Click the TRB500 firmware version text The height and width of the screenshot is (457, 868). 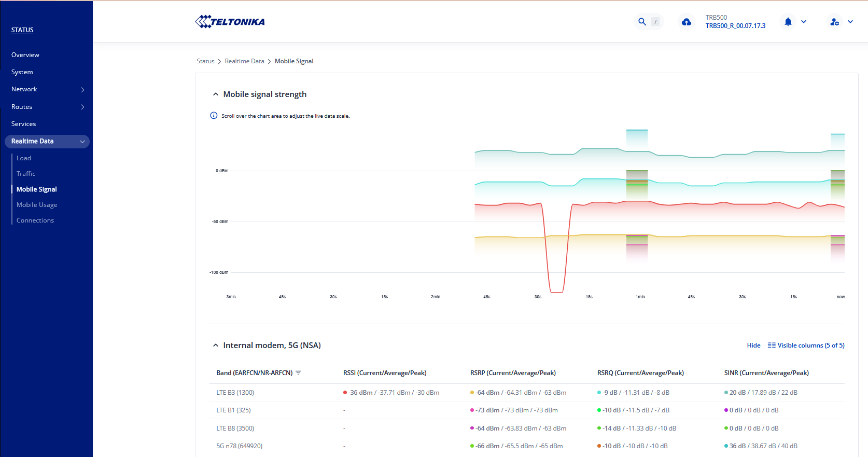coord(735,26)
